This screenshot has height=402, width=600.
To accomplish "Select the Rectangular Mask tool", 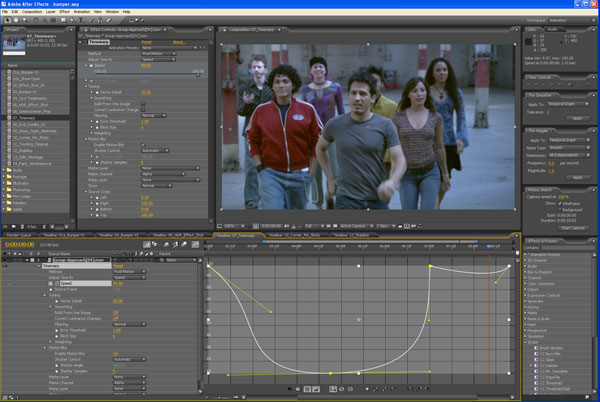I will point(64,20).
